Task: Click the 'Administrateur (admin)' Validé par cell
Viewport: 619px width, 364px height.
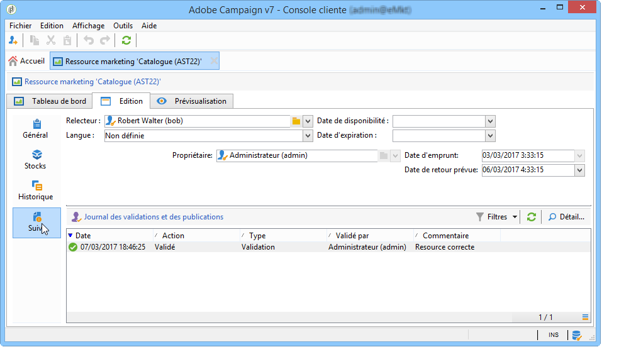Action: pos(367,247)
